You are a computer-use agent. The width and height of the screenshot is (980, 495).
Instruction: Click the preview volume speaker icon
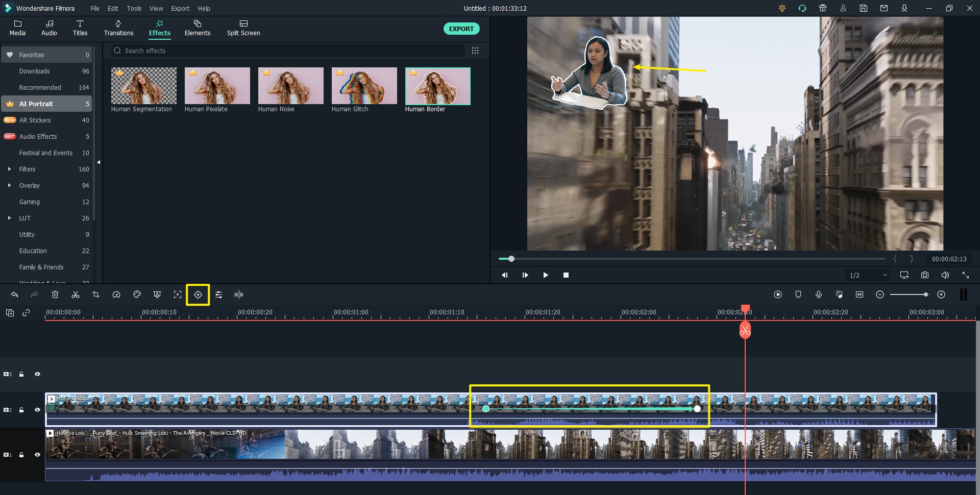coord(945,275)
